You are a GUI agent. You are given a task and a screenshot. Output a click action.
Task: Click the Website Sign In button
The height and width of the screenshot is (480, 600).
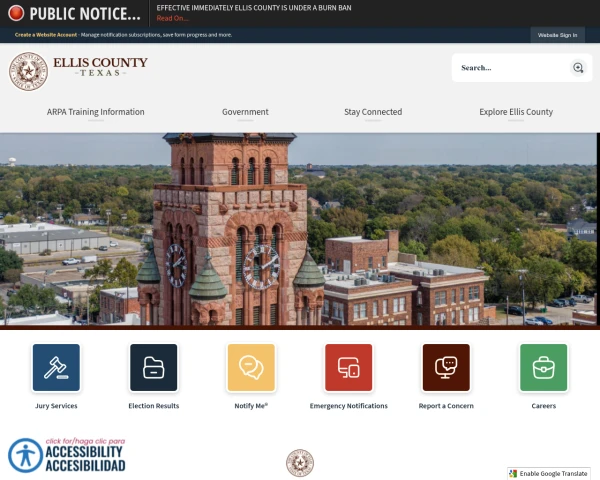558,35
